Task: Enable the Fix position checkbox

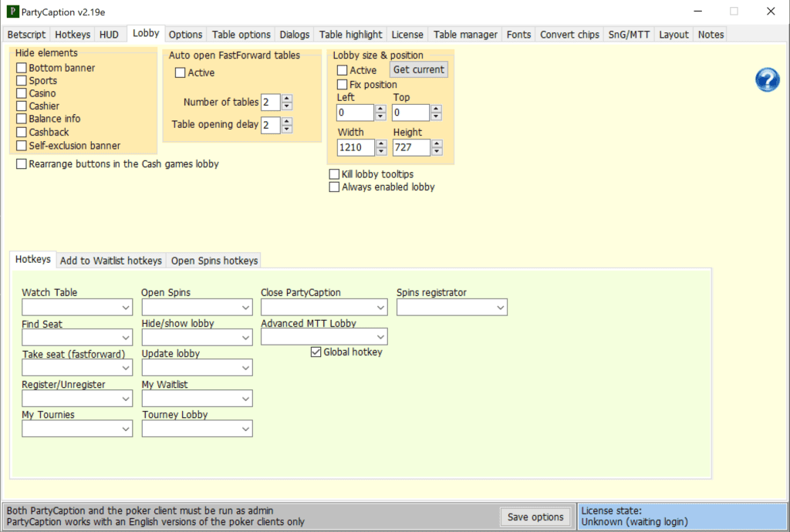Action: 342,84
